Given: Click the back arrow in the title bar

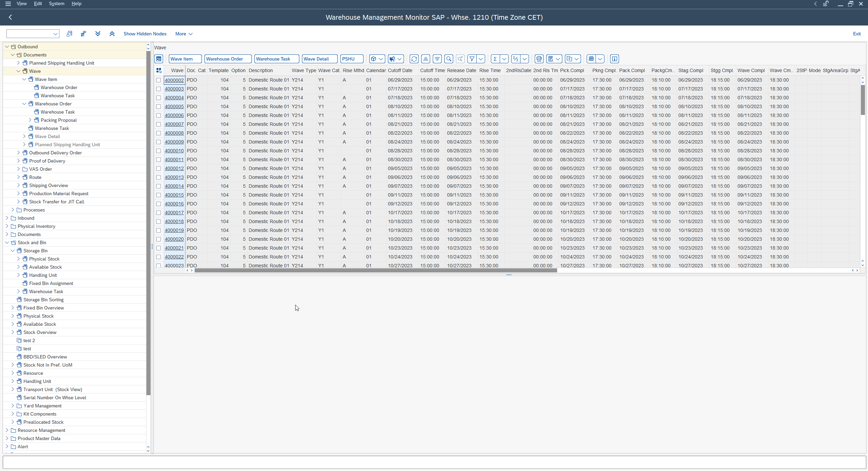Looking at the screenshot, I should (10, 17).
